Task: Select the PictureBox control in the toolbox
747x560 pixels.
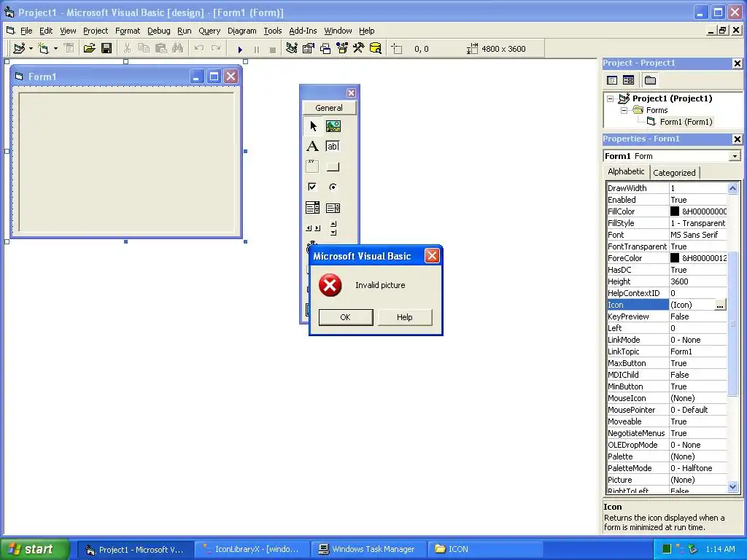Action: click(x=333, y=126)
